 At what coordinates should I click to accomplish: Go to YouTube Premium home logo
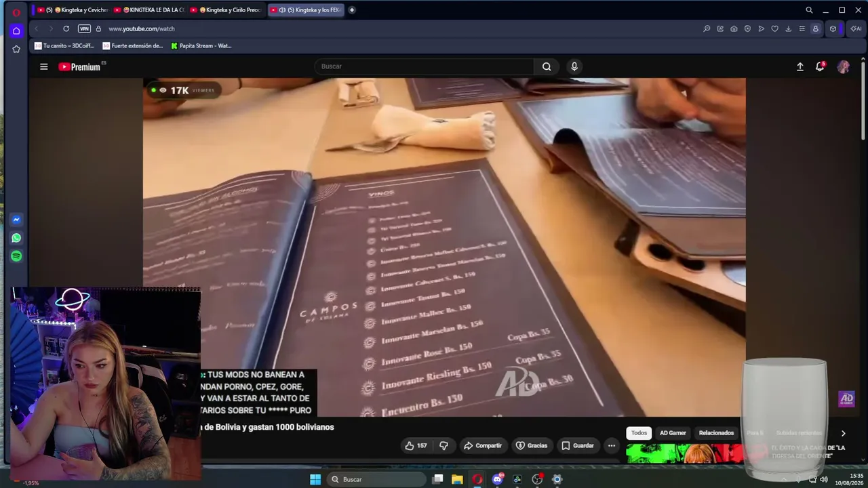tap(79, 66)
